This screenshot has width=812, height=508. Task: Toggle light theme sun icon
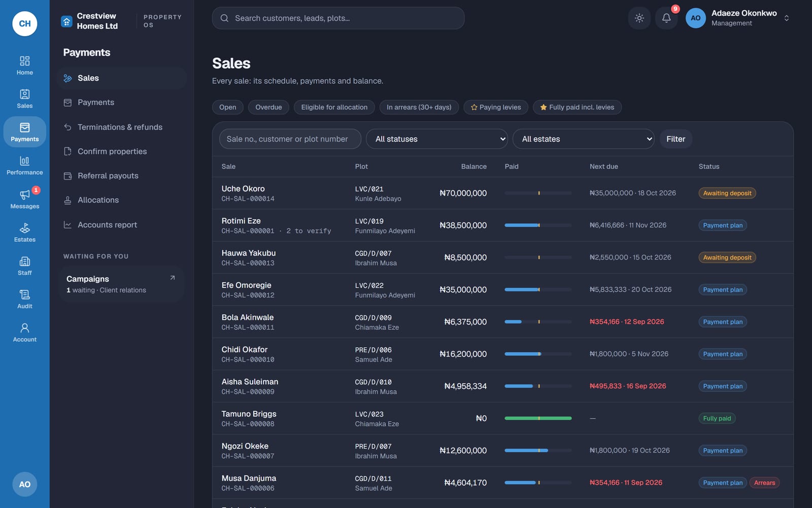639,18
